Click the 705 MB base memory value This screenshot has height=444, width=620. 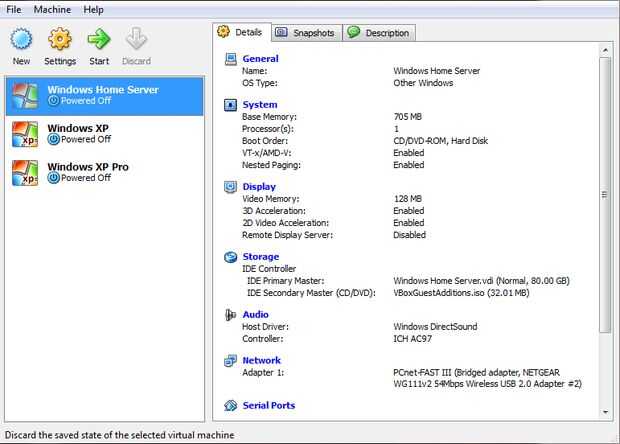(408, 117)
